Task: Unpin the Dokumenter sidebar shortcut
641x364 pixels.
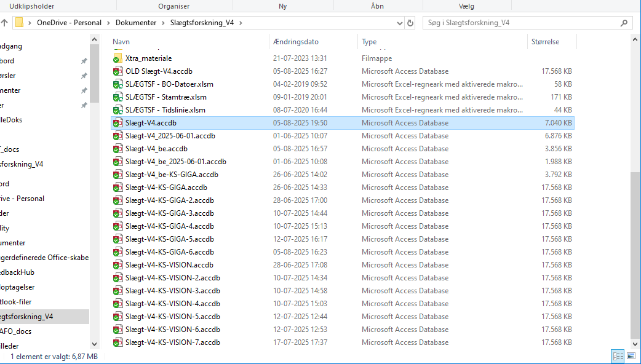Action: (84, 90)
